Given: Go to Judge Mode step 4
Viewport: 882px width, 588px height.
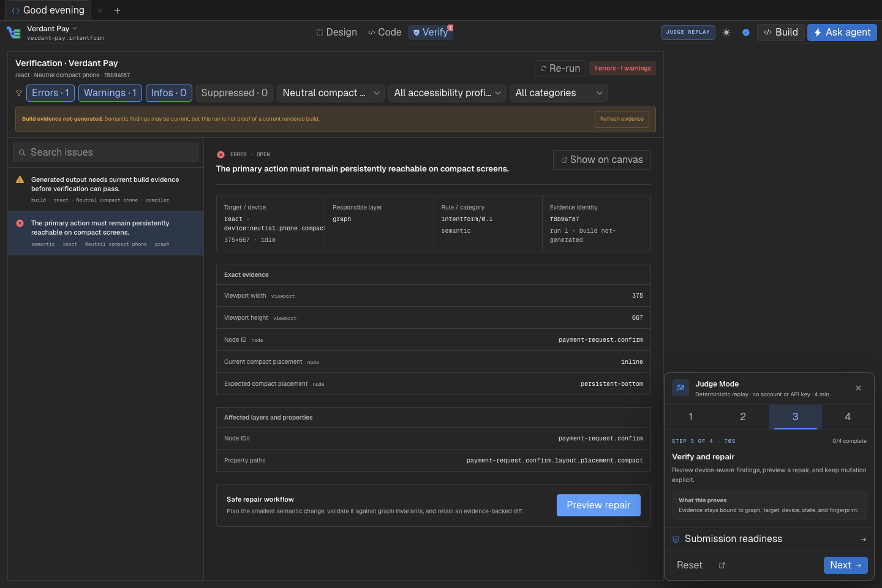Looking at the screenshot, I should pyautogui.click(x=848, y=417).
